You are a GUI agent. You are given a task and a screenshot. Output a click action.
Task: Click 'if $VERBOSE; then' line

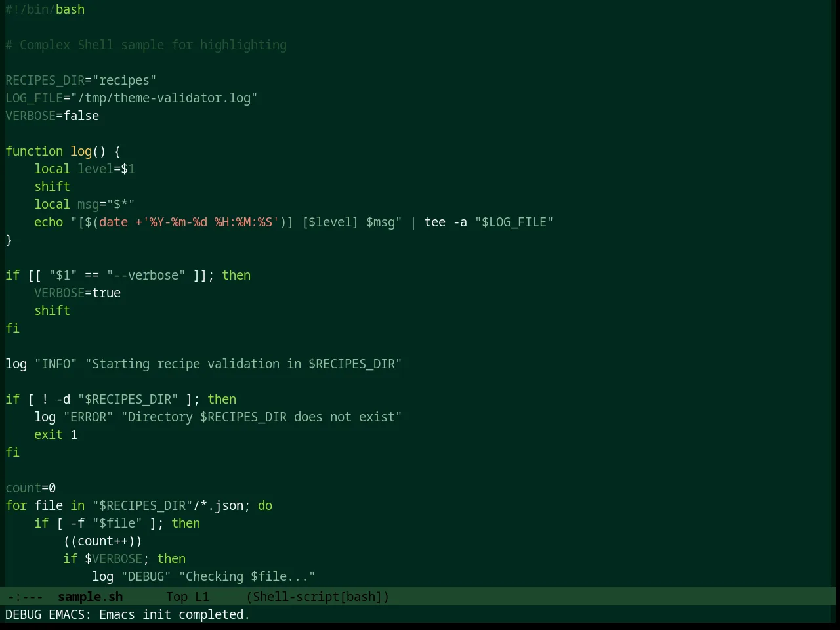click(125, 558)
